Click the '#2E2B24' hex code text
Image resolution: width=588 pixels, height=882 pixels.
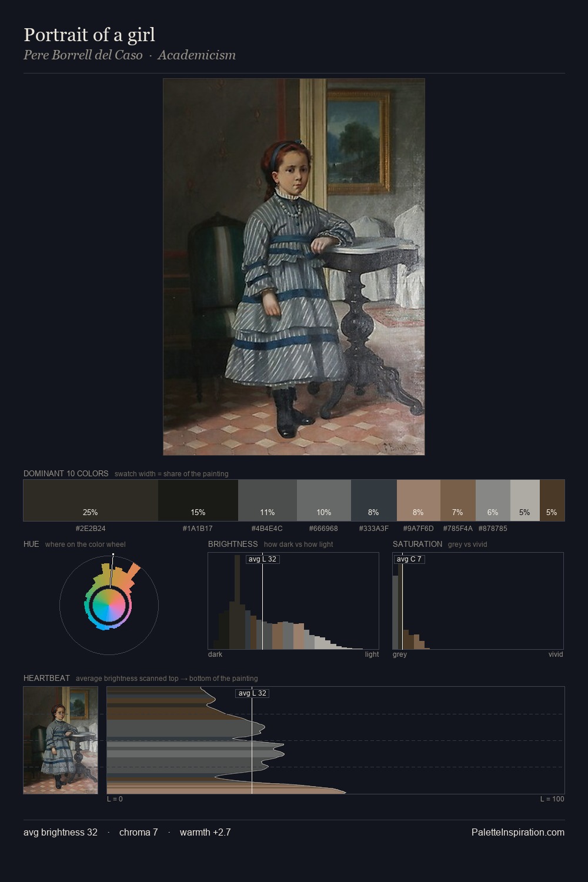[91, 529]
